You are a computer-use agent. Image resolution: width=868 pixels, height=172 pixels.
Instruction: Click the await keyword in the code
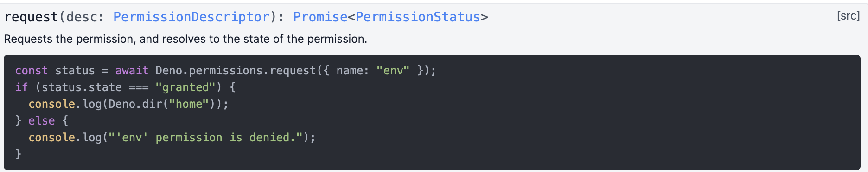(132, 71)
